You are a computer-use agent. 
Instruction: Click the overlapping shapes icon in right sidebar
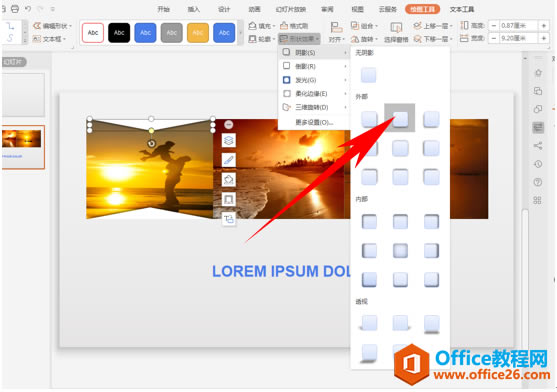[538, 109]
